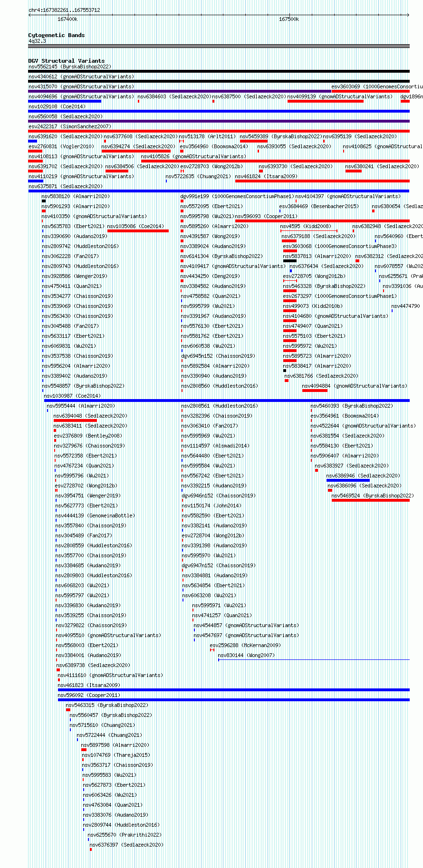This screenshot has width=423, height=868.
Task: Click the red bar under nsv6394048
Action: click(75, 420)
